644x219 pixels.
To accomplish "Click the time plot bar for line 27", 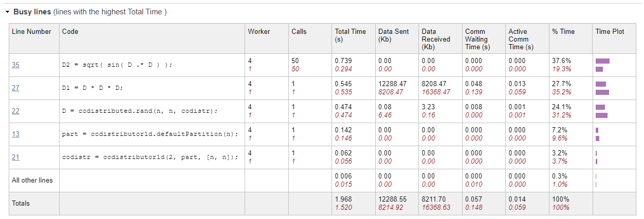I will tap(601, 84).
